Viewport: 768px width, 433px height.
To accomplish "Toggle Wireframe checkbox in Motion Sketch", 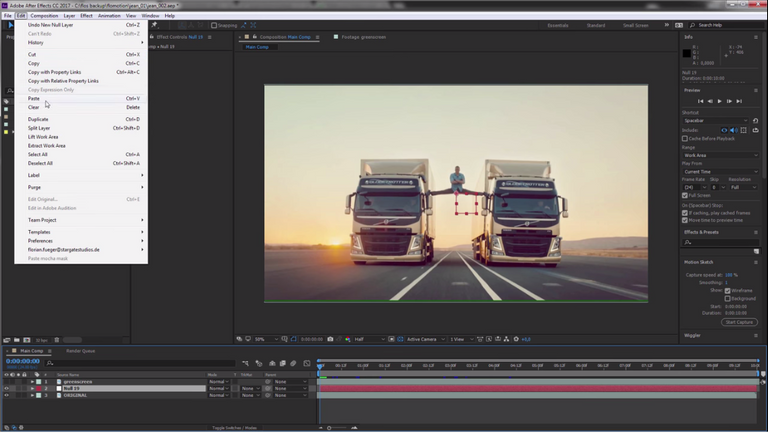I will (727, 291).
